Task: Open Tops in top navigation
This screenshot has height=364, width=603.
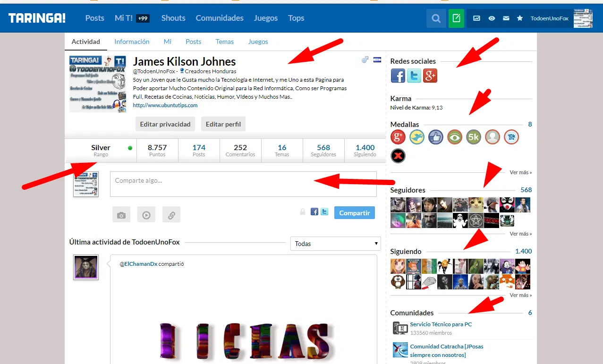Action: pyautogui.click(x=296, y=18)
